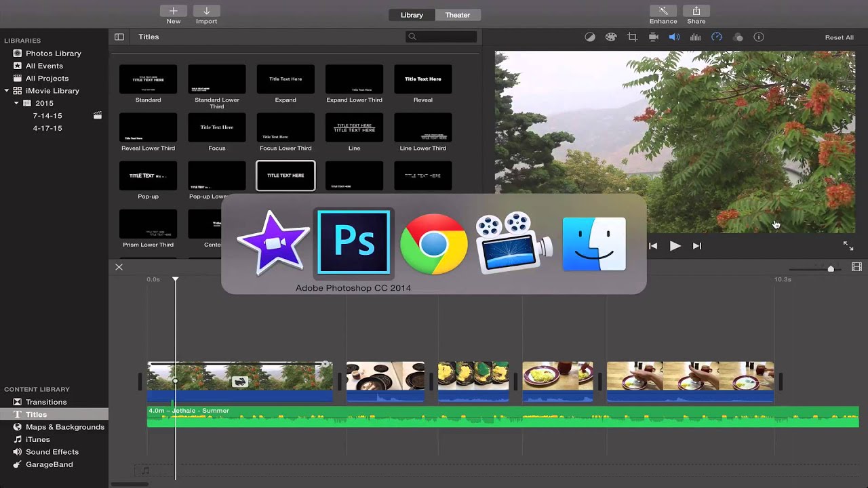Viewport: 868px width, 488px height.
Task: Select All Events in sidebar
Action: [44, 66]
